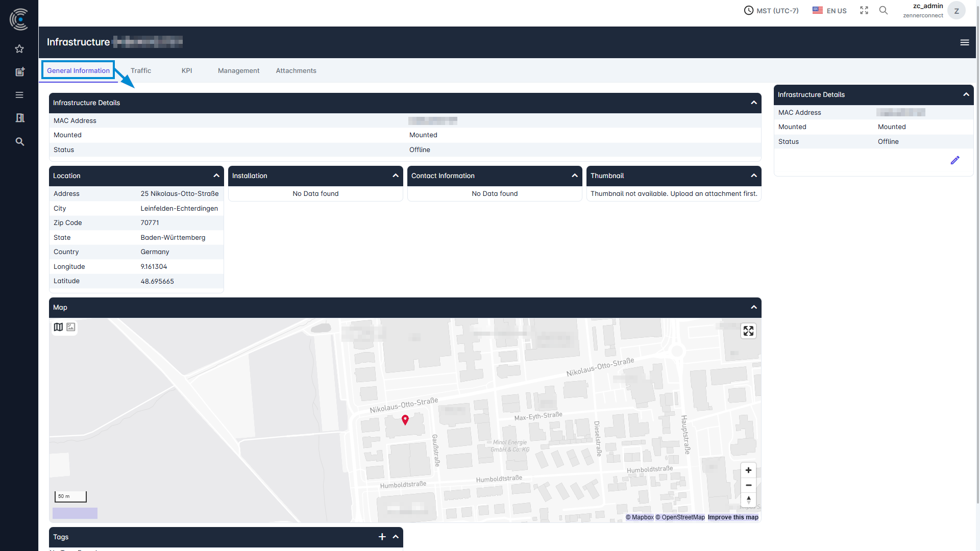980x551 pixels.
Task: Zoom in on the map
Action: [x=748, y=470]
